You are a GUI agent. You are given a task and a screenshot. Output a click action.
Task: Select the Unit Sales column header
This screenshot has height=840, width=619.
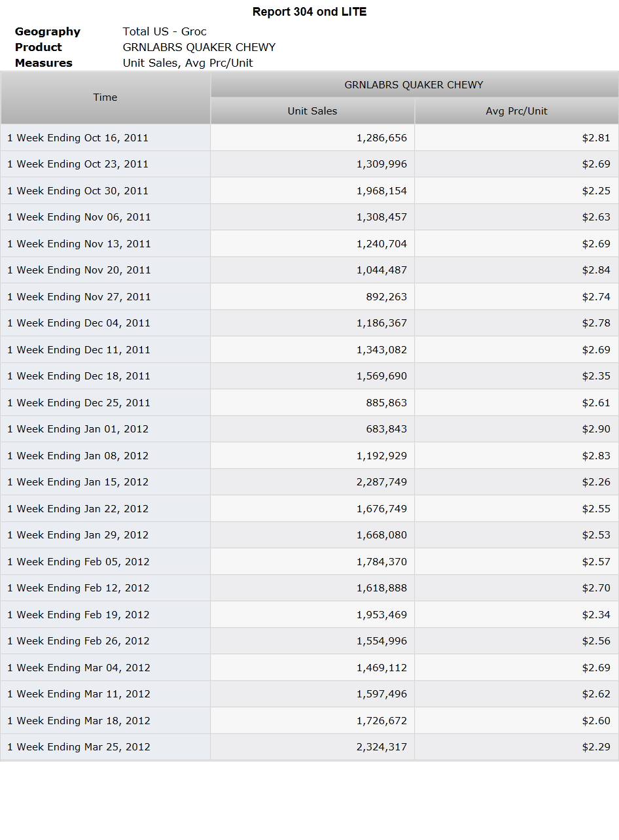point(312,111)
